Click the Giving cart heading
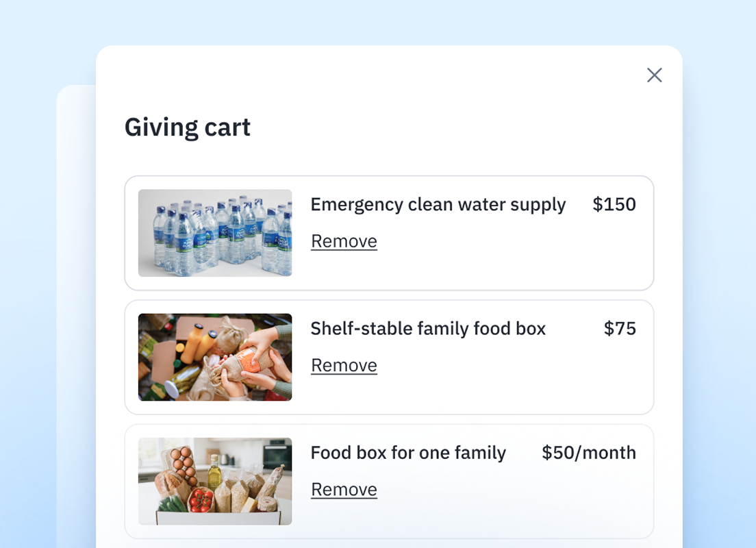 187,127
